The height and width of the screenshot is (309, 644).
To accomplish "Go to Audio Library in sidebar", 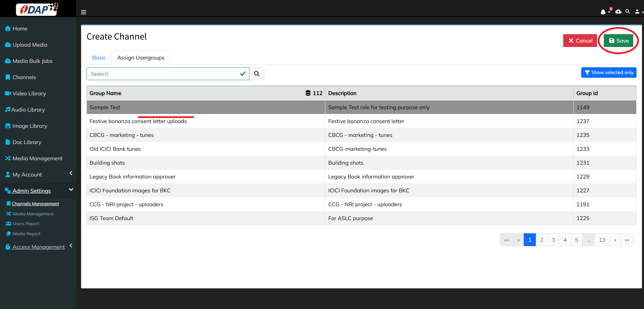I will 28,110.
